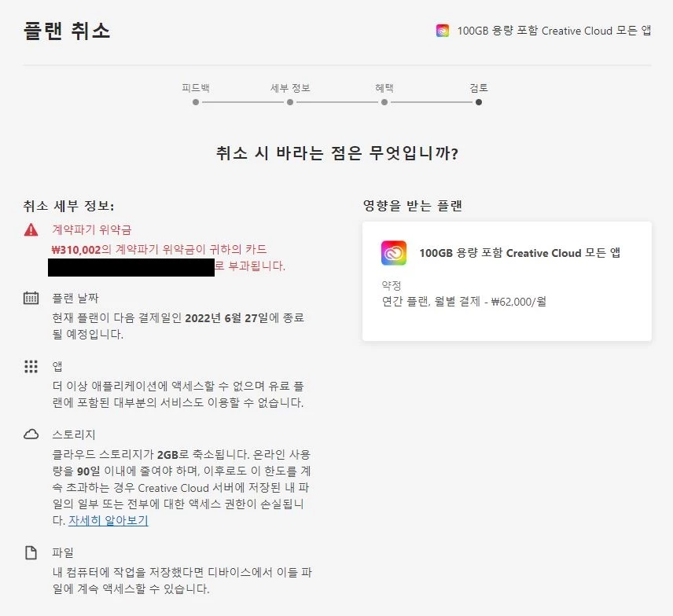The image size is (673, 616).
Task: Click the 스토리지 section label
Action: pyautogui.click(x=74, y=434)
